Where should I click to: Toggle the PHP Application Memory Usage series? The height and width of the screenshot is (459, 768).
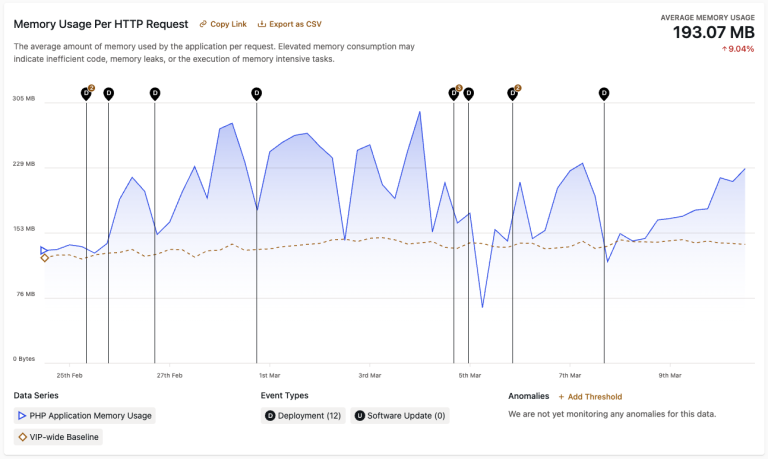click(85, 415)
